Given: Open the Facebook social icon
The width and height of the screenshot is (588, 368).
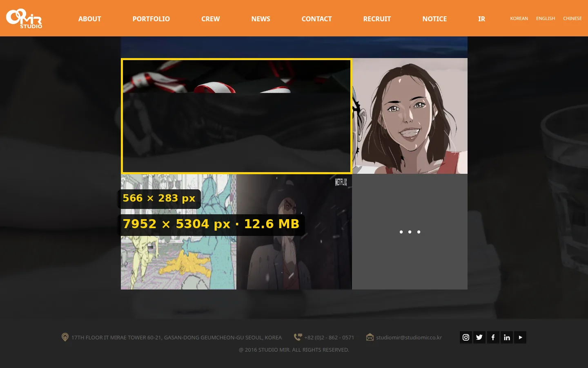Looking at the screenshot, I should click(493, 337).
